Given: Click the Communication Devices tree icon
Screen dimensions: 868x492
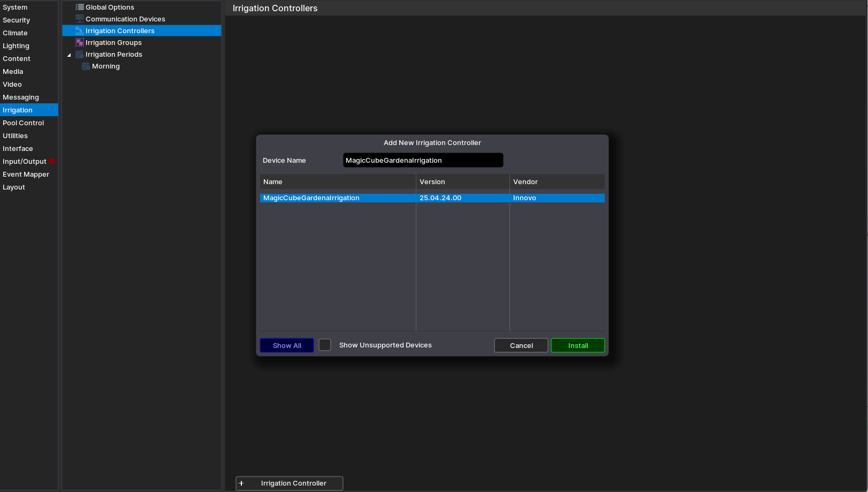Looking at the screenshot, I should 80,19.
